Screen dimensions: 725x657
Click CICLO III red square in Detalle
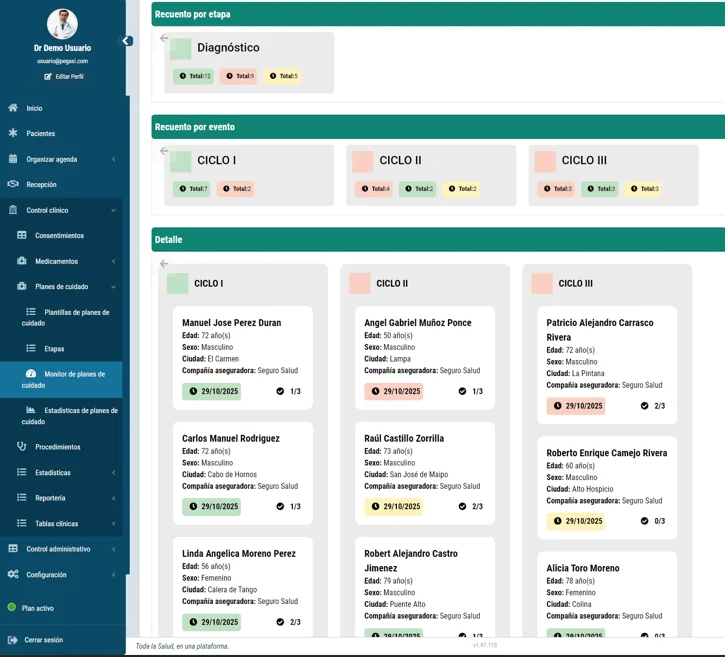542,283
